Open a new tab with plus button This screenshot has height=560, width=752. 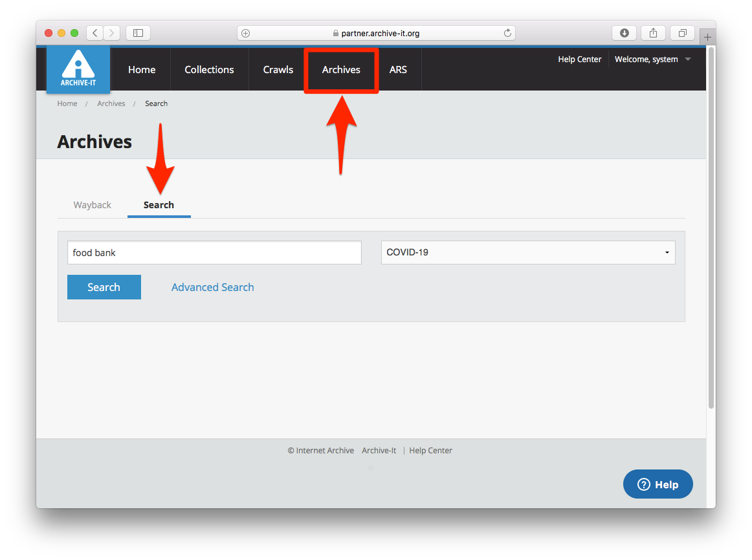pyautogui.click(x=707, y=37)
